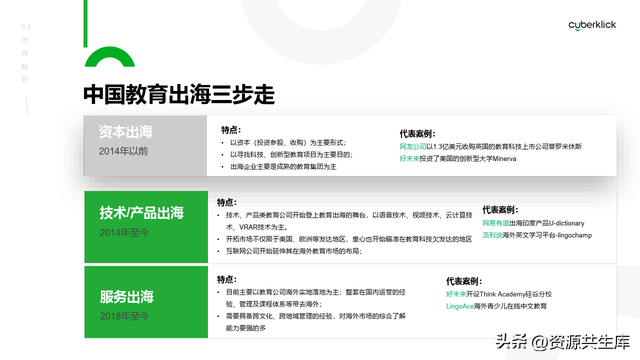Select the slide title 中国教育出海三步走
Screen dimensions: 640x360
coord(179,94)
